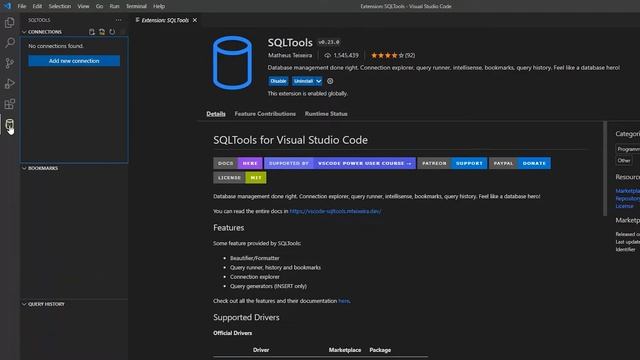Viewport: 640px width, 360px height.
Task: Click the install count download icon
Action: pos(327,56)
